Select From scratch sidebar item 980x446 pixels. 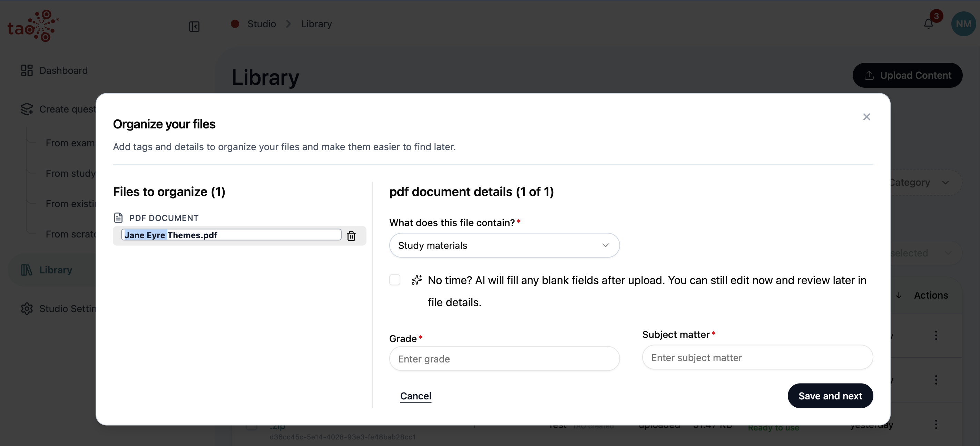(x=70, y=234)
